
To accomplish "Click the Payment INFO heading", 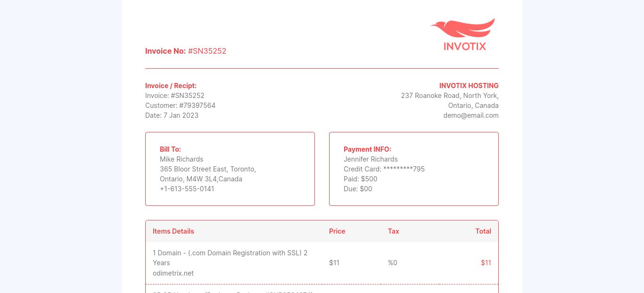I will click(367, 149).
